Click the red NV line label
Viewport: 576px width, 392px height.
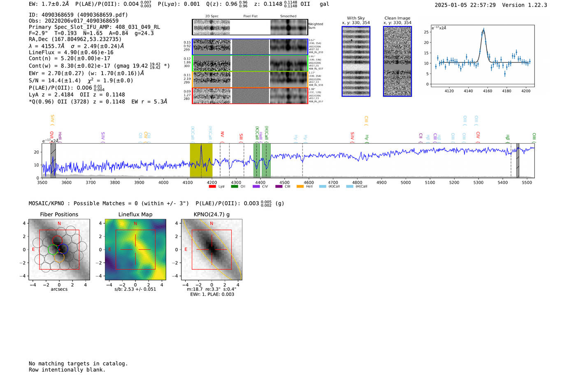click(x=222, y=135)
